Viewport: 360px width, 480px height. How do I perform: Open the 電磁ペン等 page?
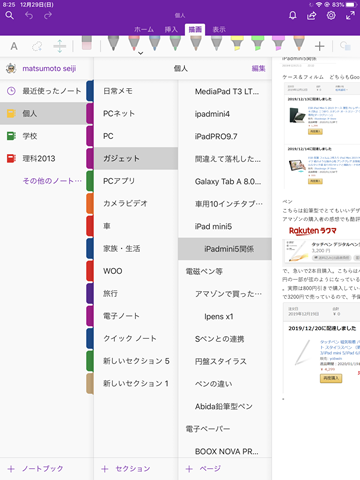[x=225, y=271]
